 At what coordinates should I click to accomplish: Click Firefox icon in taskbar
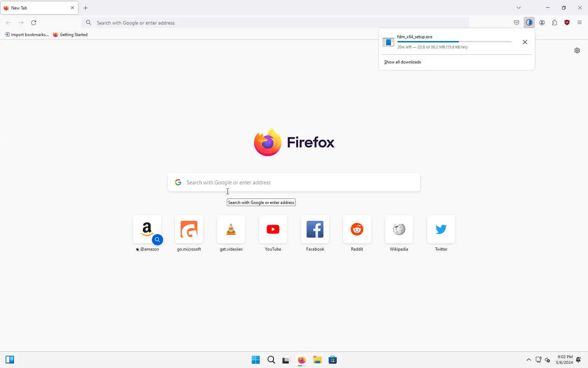pyautogui.click(x=302, y=360)
